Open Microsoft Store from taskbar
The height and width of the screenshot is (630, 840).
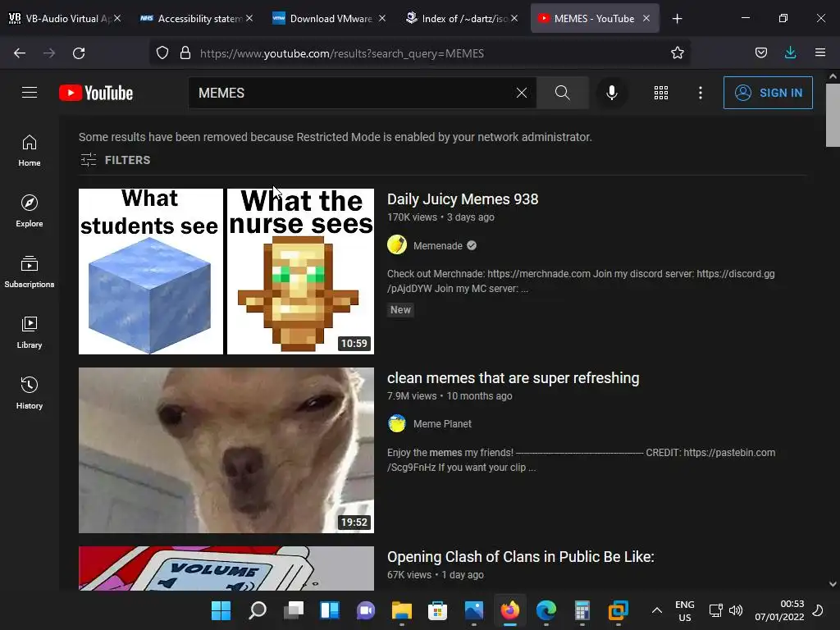pos(438,610)
